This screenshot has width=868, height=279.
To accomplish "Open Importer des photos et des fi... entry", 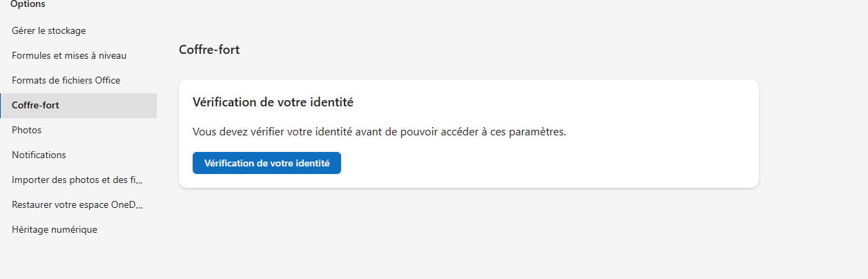I will point(78,180).
